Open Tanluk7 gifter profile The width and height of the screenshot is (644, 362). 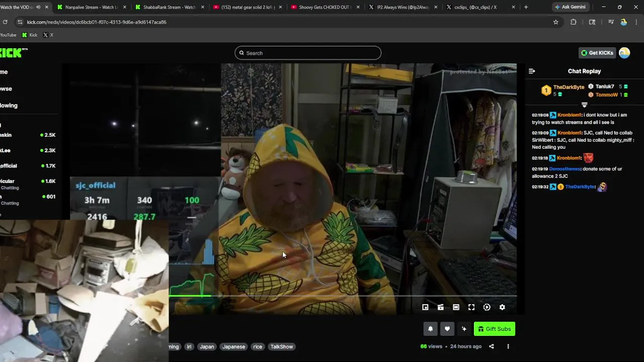point(605,86)
